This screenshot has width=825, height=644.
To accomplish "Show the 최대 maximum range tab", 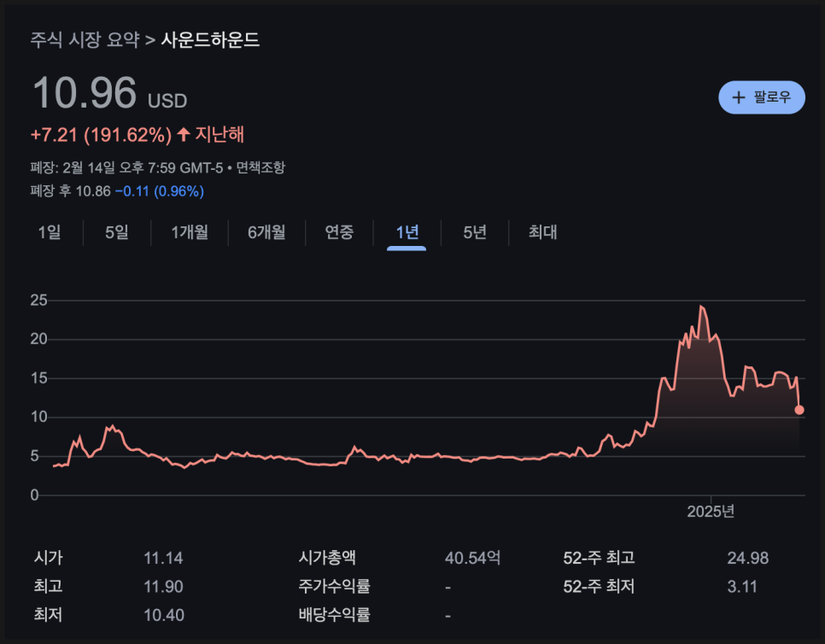I will (x=542, y=232).
